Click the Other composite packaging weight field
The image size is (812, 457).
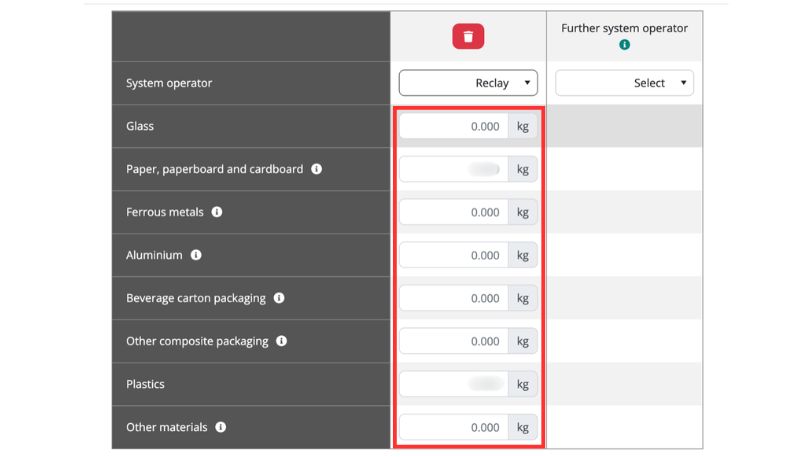tap(453, 341)
